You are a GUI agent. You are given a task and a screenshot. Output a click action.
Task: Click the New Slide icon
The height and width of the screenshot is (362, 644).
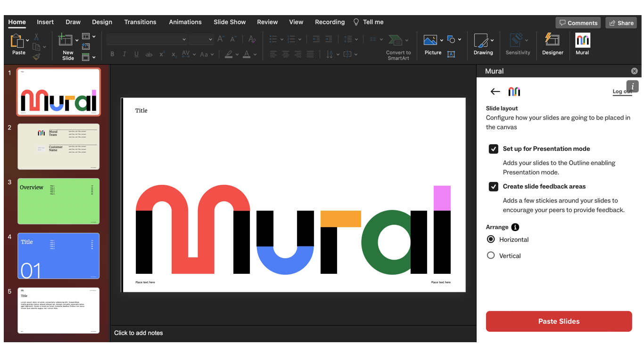tap(66, 41)
